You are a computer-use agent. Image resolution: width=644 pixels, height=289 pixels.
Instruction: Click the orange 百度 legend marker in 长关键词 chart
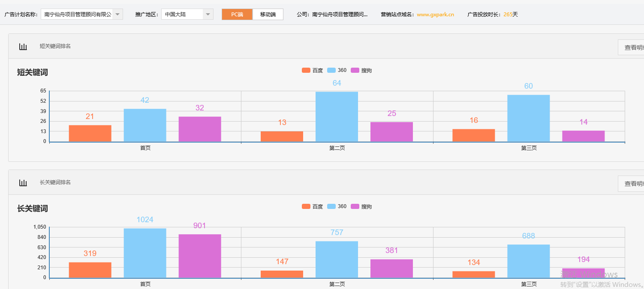click(307, 206)
